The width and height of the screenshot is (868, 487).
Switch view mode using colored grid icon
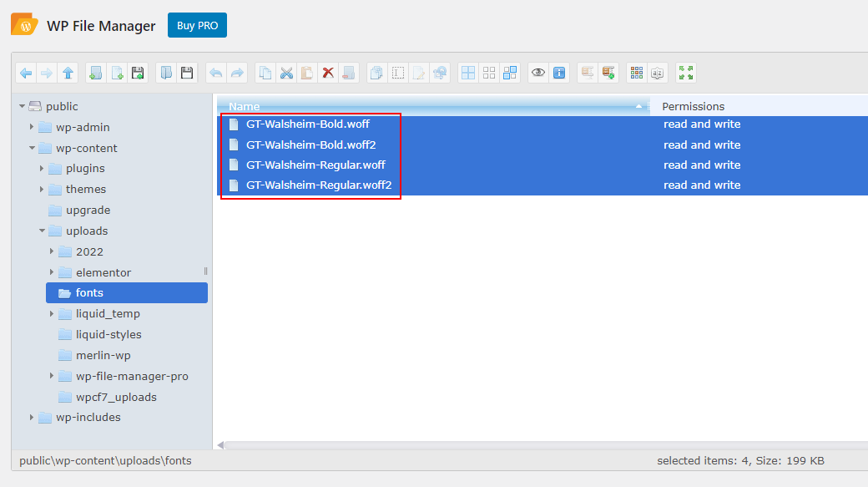(637, 74)
